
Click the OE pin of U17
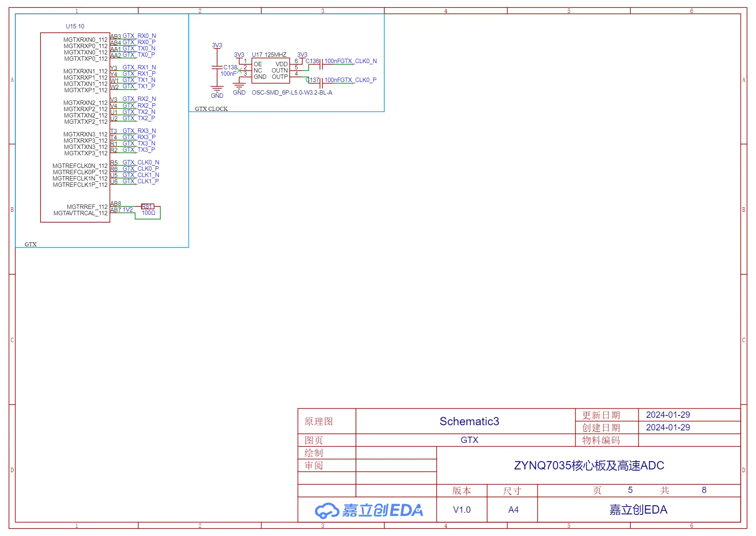258,64
